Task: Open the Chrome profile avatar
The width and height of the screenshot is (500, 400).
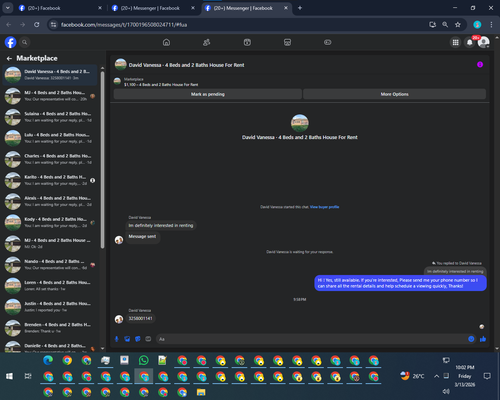Action: coord(477,25)
